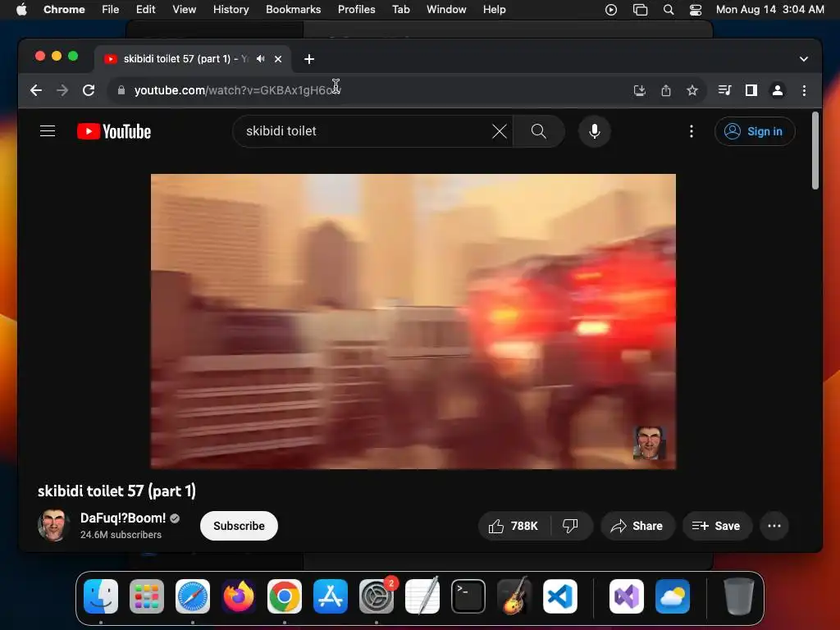Open the History menu

(x=231, y=10)
